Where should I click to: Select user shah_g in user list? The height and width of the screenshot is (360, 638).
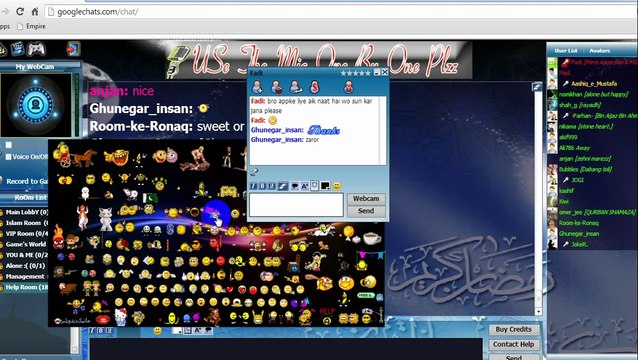tap(580, 105)
